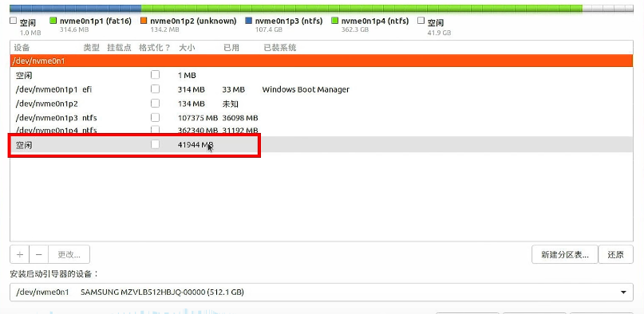Click the 挂载点 column header
644x314 pixels.
tap(119, 48)
